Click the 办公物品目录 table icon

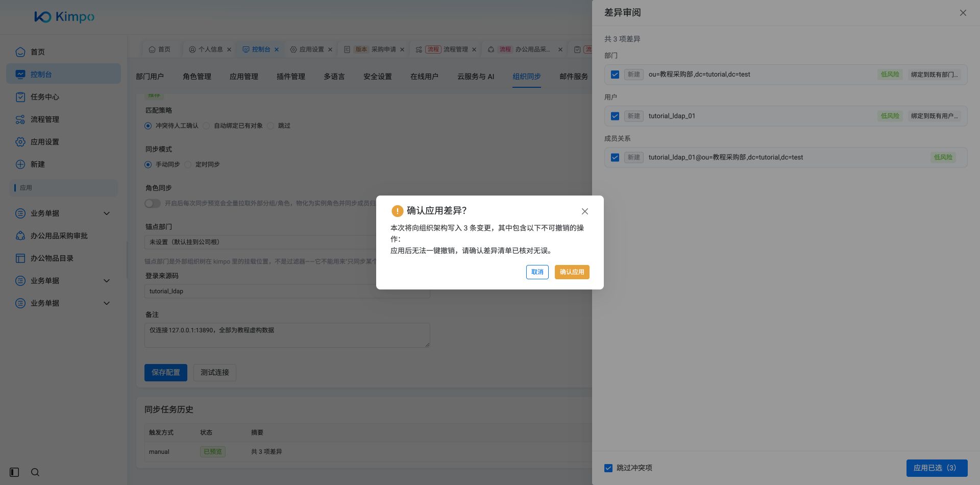20,258
